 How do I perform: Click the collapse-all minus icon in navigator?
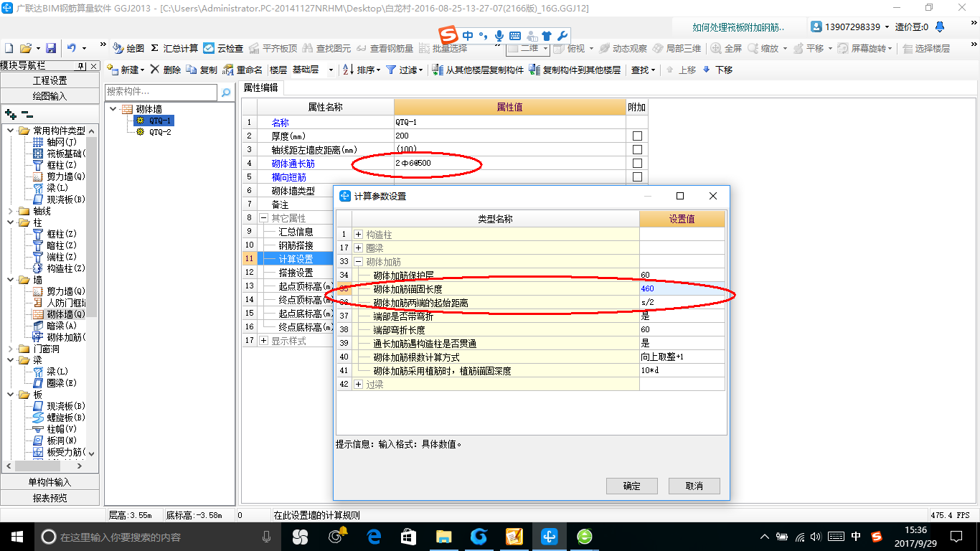[x=27, y=113]
